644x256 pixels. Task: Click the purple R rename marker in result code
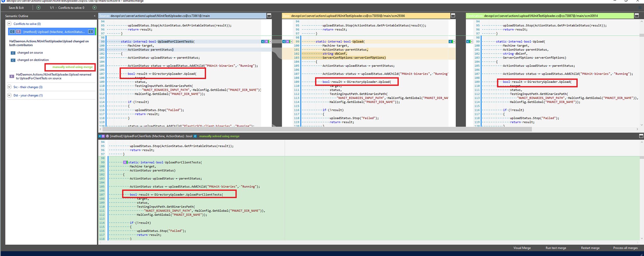click(x=125, y=162)
